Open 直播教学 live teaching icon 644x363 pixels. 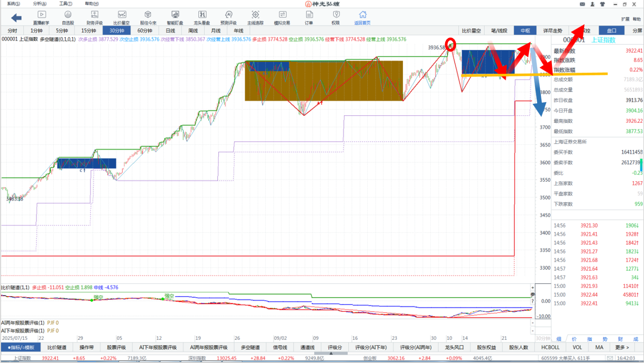(41, 17)
